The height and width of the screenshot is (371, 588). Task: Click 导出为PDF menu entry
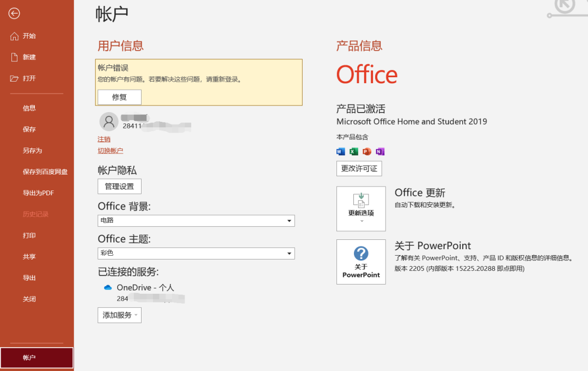pos(37,193)
